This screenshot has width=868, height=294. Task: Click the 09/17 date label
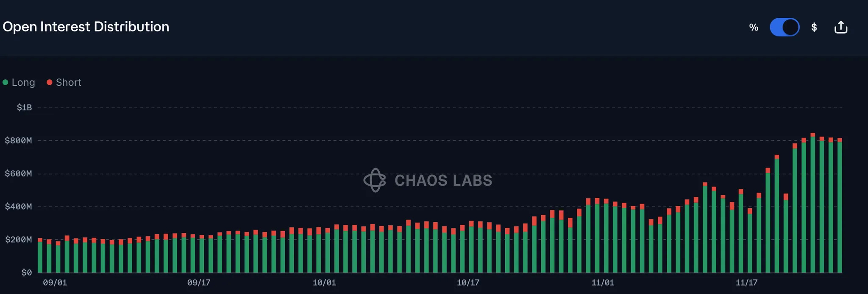click(x=199, y=283)
